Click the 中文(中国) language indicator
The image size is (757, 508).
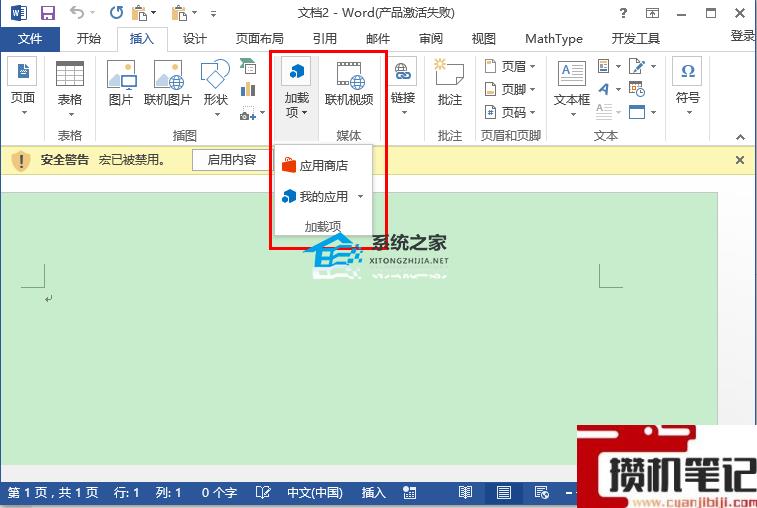pyautogui.click(x=315, y=493)
